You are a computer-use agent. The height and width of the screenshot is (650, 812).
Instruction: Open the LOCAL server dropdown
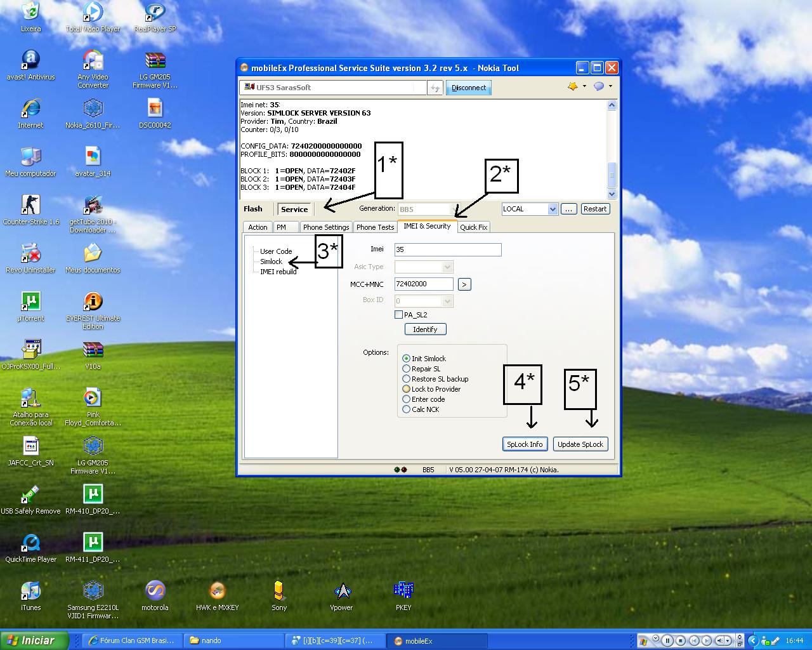click(552, 209)
